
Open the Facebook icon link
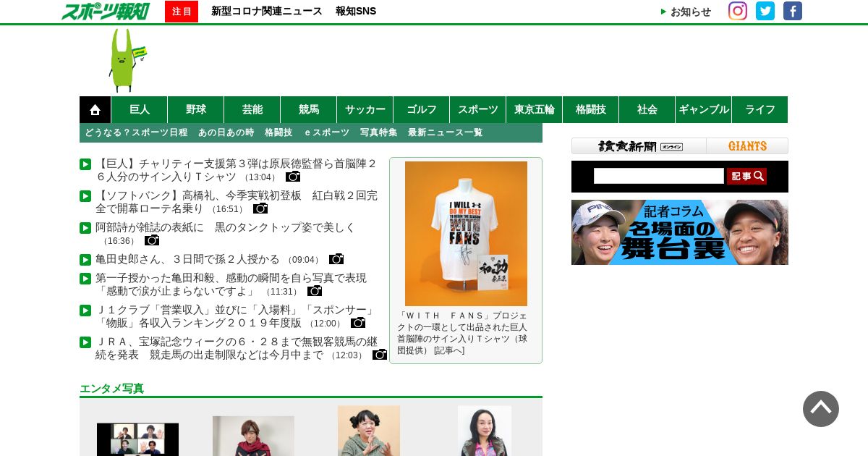coord(793,11)
